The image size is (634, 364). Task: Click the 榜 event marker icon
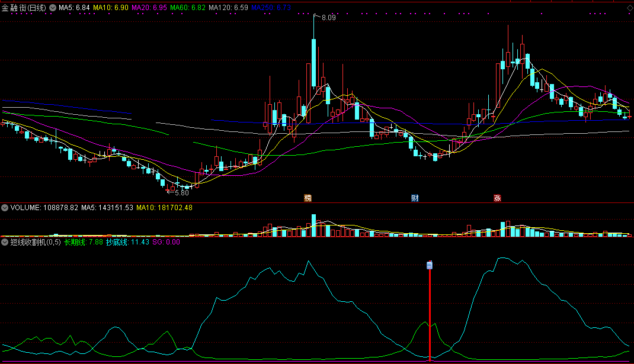pos(308,198)
